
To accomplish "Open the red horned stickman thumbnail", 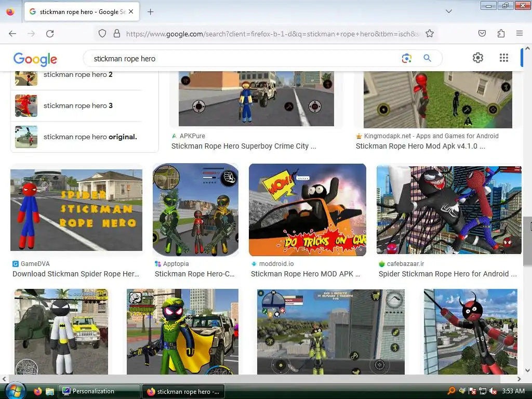I will click(x=471, y=331).
